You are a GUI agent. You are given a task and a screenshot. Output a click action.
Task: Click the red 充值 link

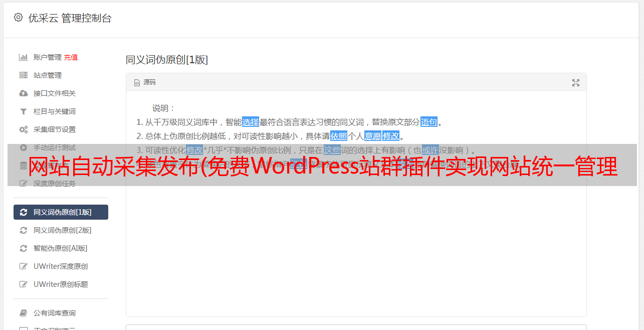pos(71,57)
